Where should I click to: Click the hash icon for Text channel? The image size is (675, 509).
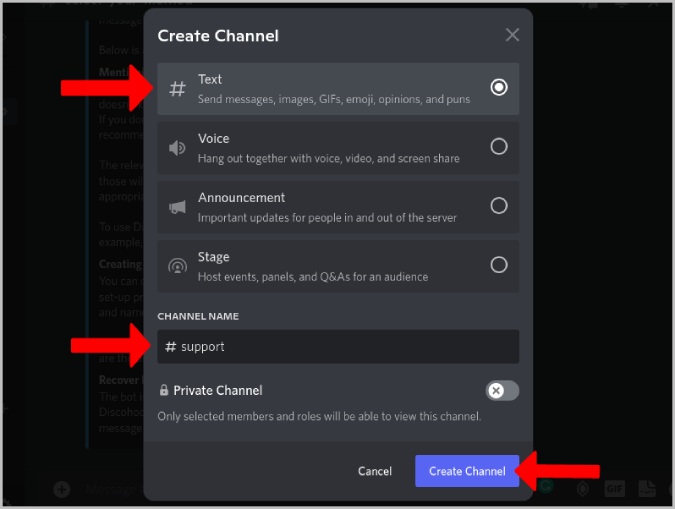click(x=177, y=89)
